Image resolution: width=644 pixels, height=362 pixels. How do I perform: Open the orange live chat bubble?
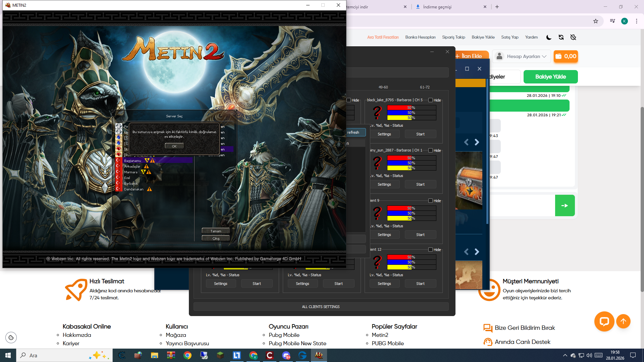[604, 321]
